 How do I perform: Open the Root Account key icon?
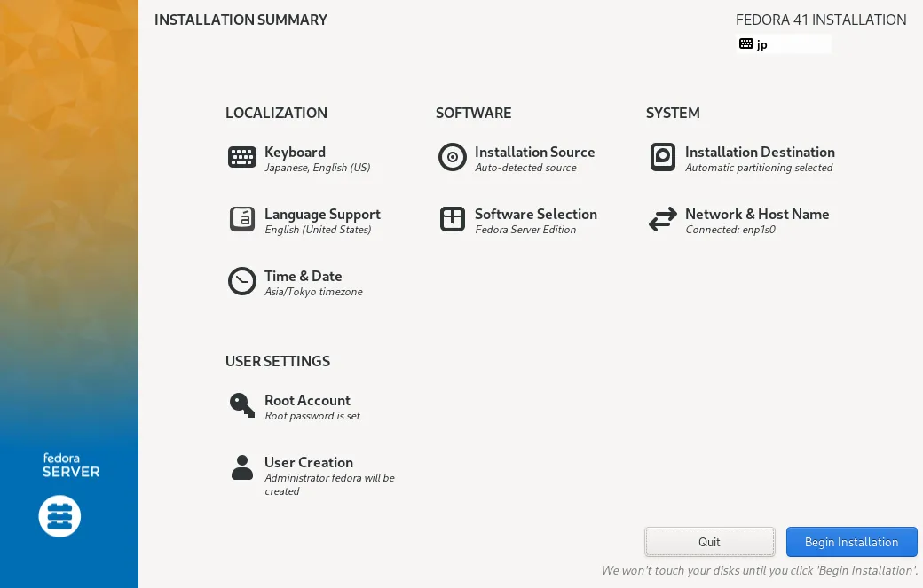(x=241, y=405)
